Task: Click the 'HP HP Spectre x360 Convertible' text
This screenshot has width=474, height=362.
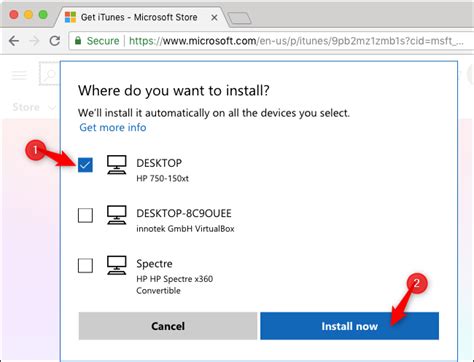Action: [x=175, y=285]
